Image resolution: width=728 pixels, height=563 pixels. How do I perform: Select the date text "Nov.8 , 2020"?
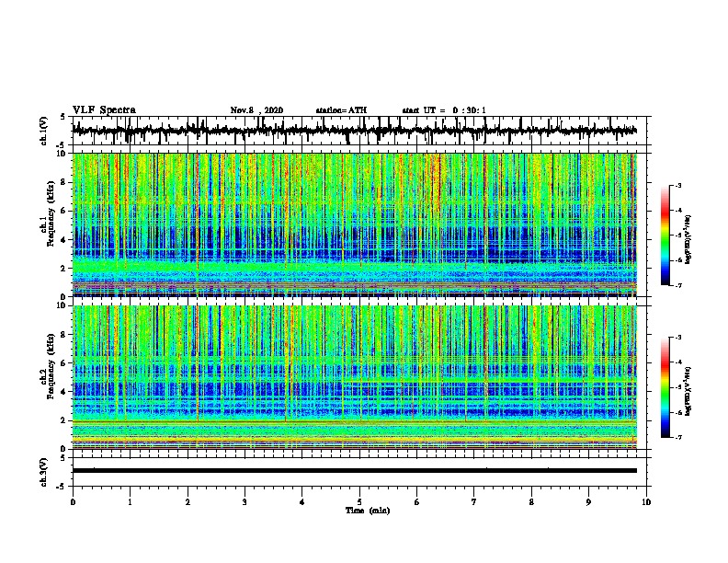(x=256, y=110)
